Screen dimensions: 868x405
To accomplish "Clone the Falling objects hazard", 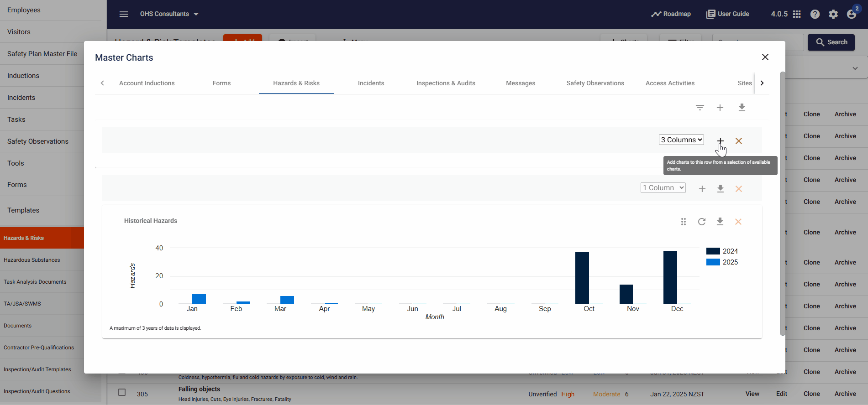I will tap(812, 394).
